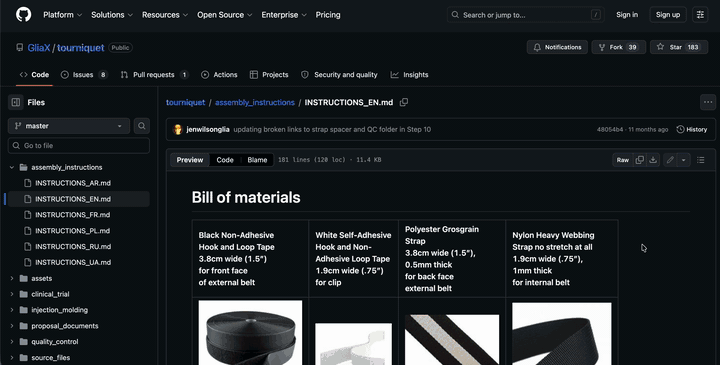Open the edit options dropdown arrow
The height and width of the screenshot is (365, 720).
coord(683,160)
